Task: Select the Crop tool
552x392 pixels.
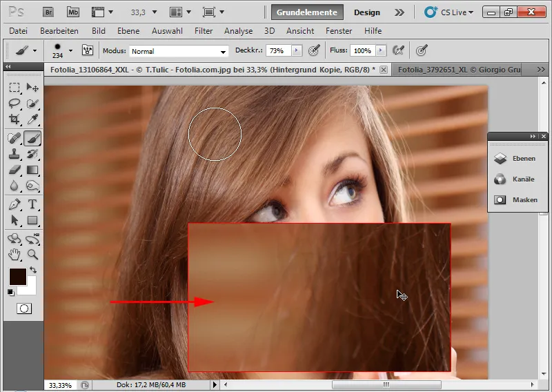Action: [14, 119]
